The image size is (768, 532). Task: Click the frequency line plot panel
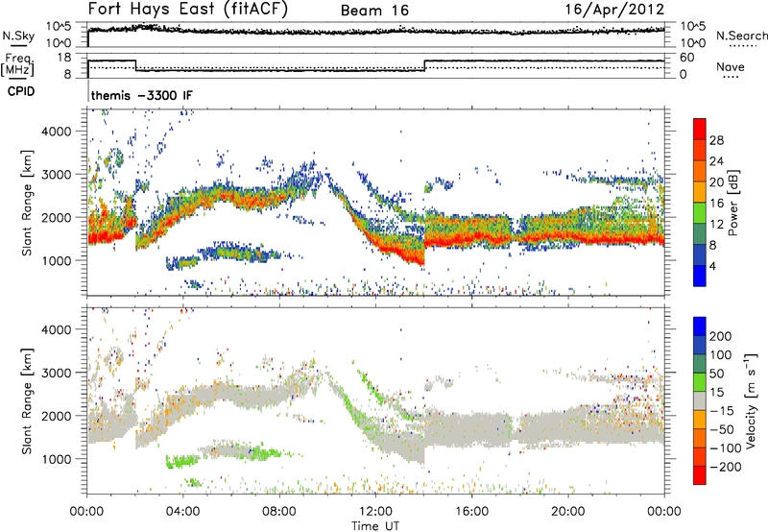(375, 65)
